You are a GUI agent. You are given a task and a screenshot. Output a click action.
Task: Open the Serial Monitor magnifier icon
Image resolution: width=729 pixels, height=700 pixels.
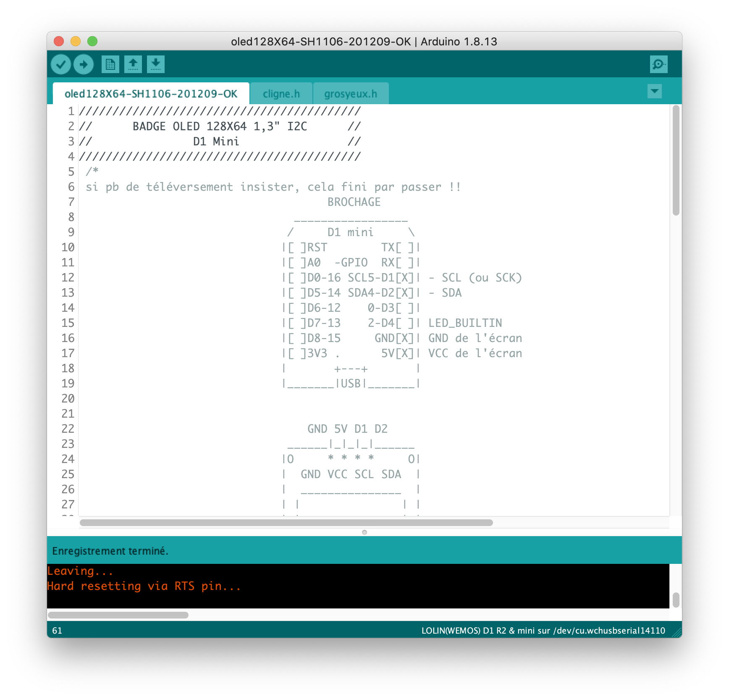(x=658, y=64)
